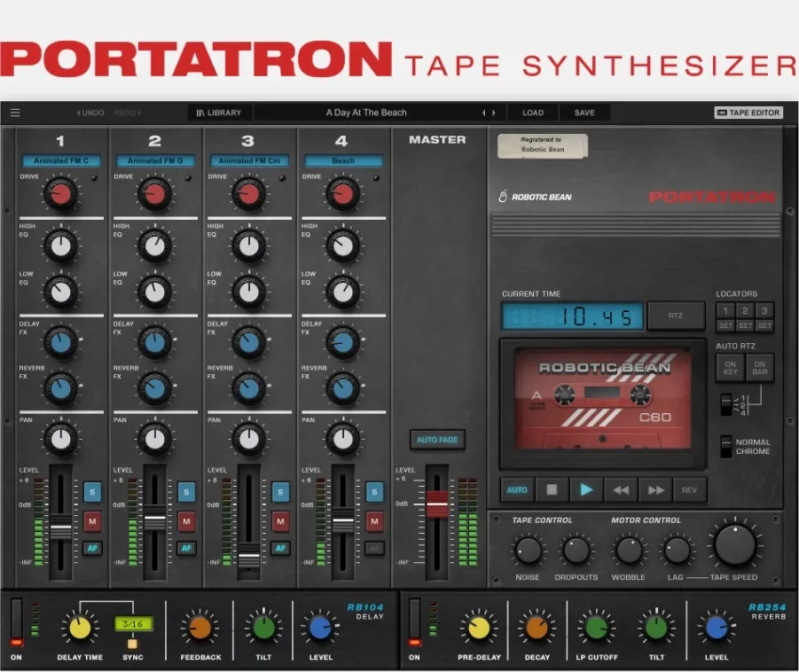Solo track 2
Screen dimensions: 799x672
[186, 492]
